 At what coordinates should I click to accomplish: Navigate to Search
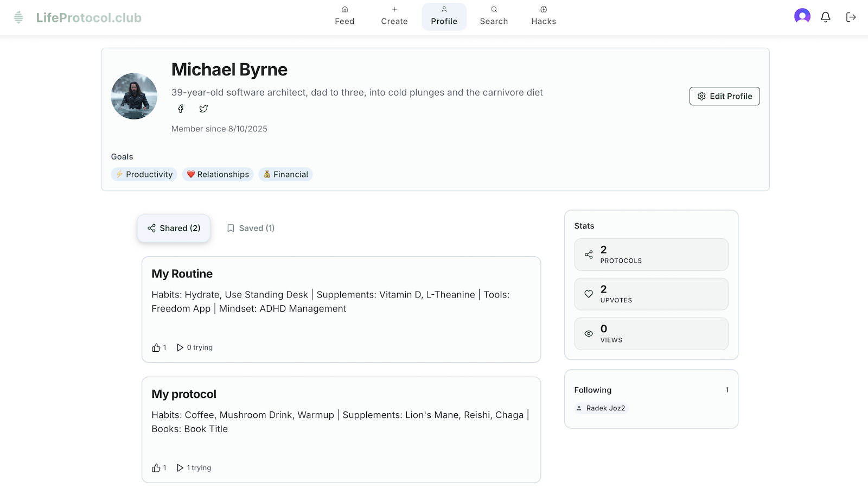pos(494,16)
